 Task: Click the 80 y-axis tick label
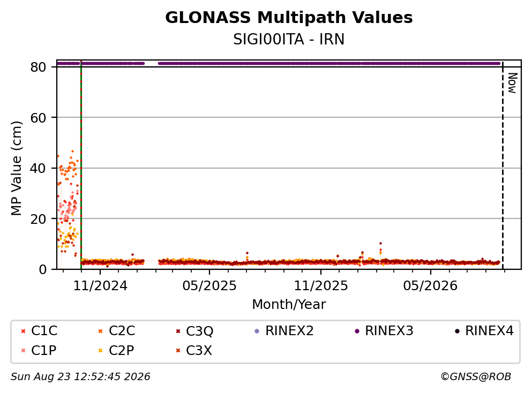point(38,67)
